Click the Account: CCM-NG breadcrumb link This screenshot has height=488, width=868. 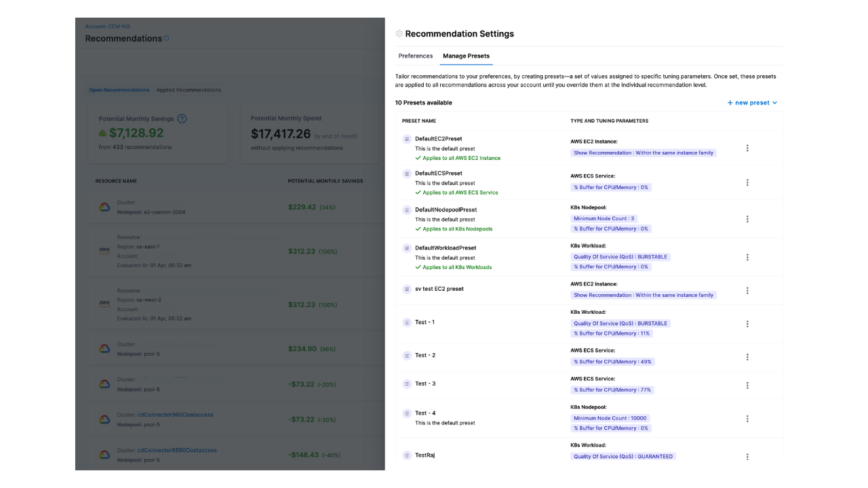click(x=107, y=26)
